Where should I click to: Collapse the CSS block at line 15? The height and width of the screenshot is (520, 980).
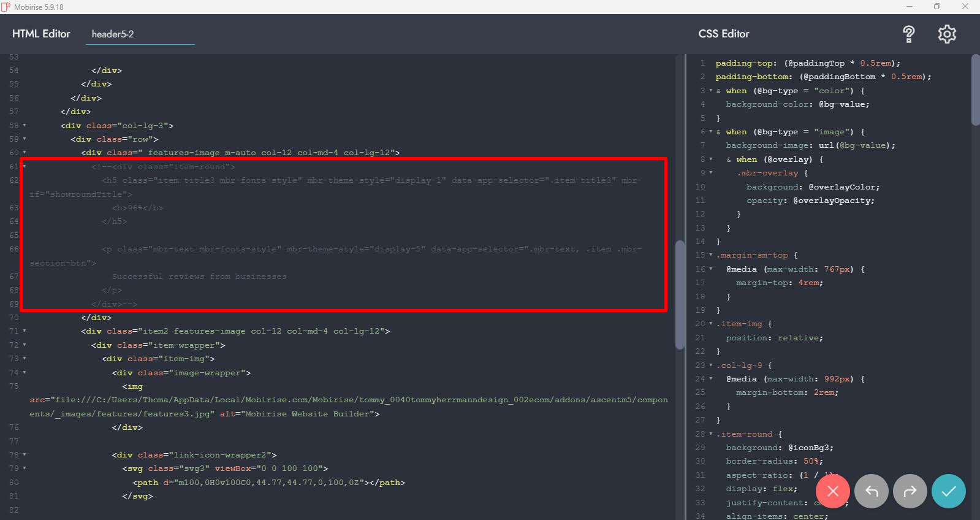[x=711, y=255]
